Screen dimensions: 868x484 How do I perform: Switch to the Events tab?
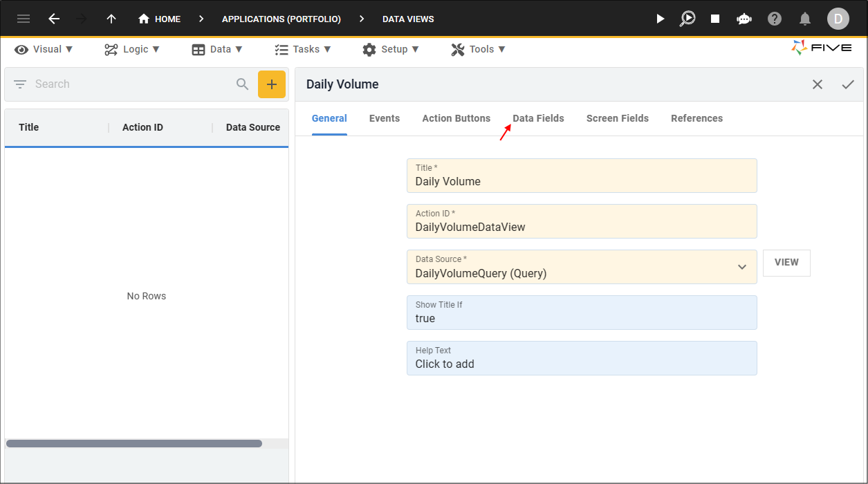(x=385, y=118)
